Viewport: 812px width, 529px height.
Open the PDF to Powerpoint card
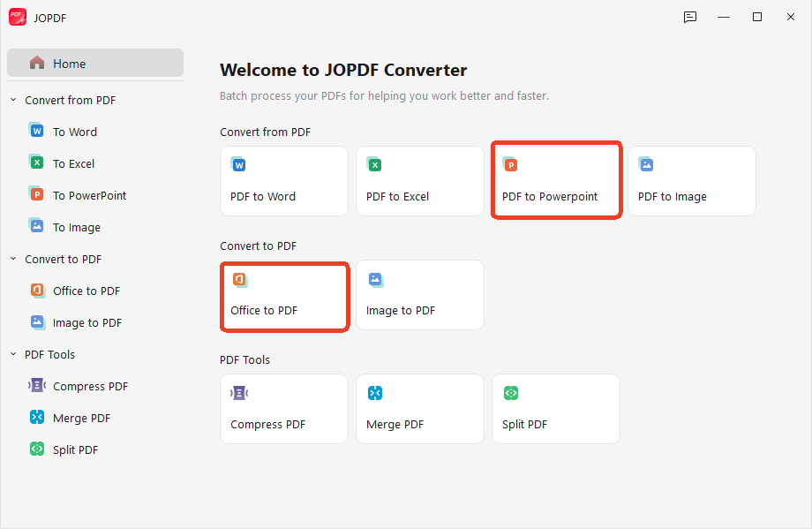(556, 181)
